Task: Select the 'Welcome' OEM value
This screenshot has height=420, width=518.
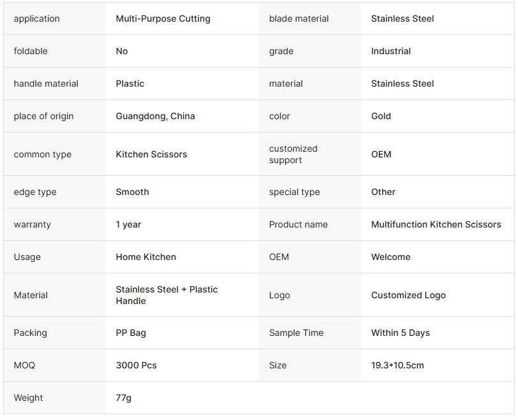Action: (x=390, y=257)
